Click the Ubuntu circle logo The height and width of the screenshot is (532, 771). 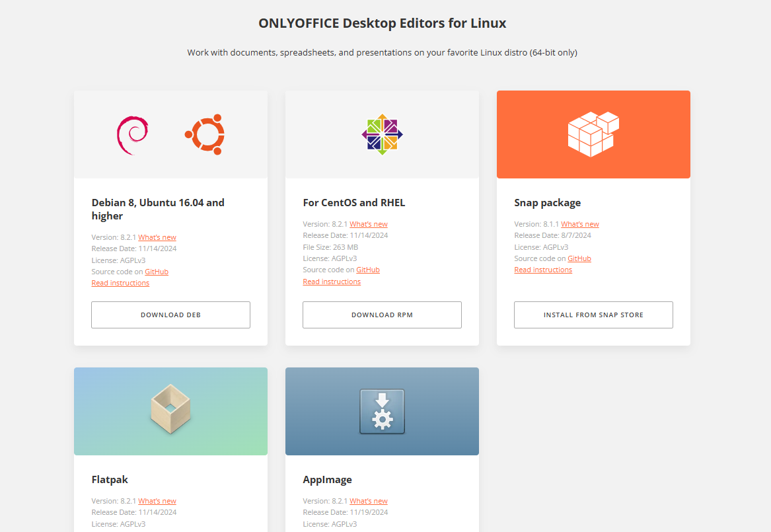pyautogui.click(x=205, y=134)
